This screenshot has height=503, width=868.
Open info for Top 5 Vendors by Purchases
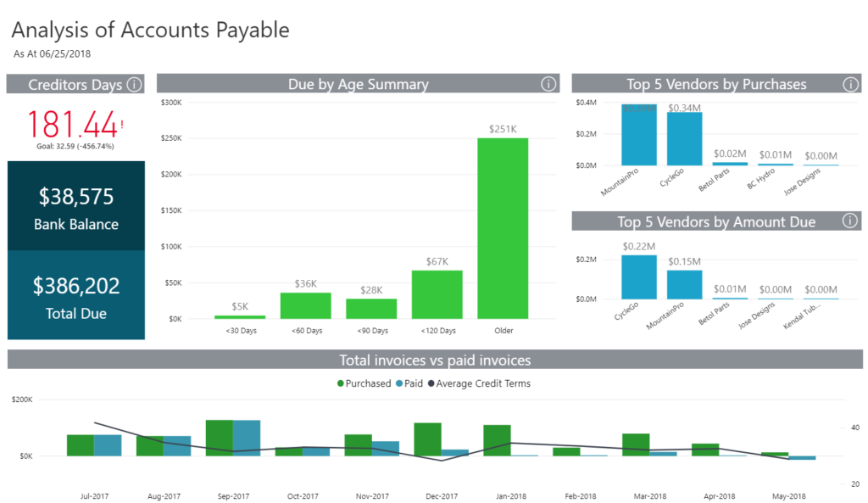point(851,84)
